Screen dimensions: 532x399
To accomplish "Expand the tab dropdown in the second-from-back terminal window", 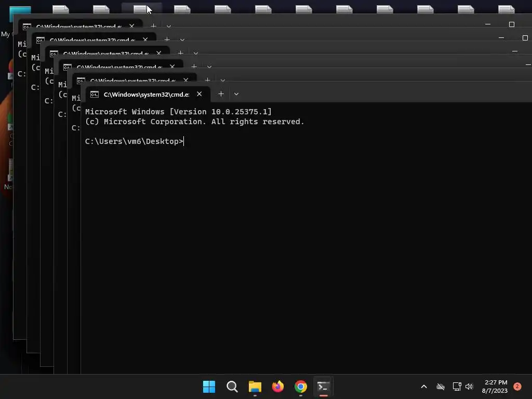I will [x=182, y=39].
